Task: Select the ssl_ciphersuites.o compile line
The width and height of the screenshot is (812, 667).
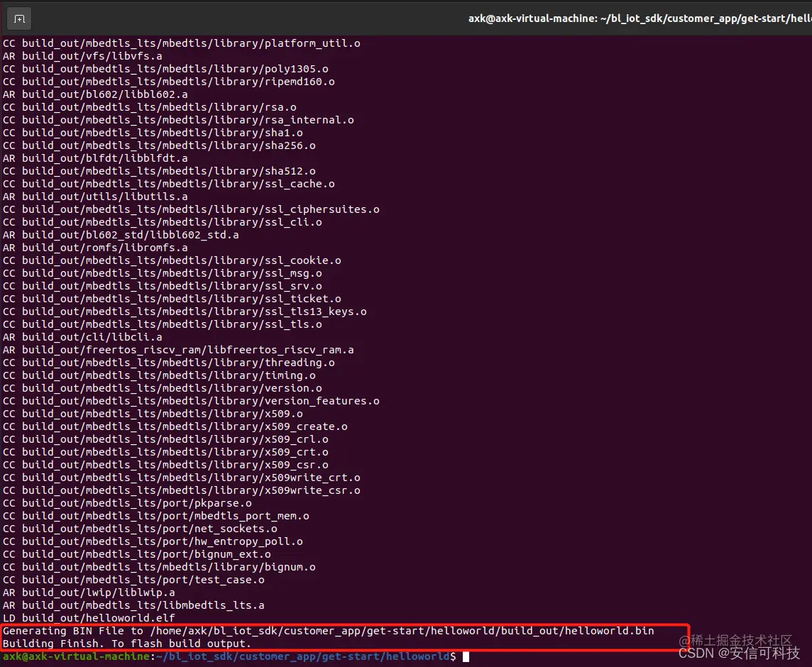Action: pyautogui.click(x=191, y=209)
